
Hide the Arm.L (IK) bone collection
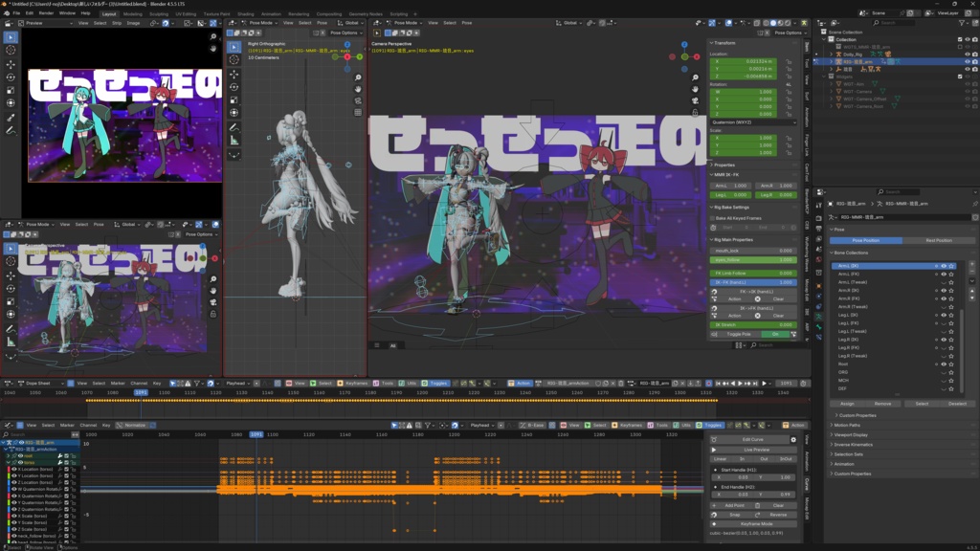(x=944, y=266)
